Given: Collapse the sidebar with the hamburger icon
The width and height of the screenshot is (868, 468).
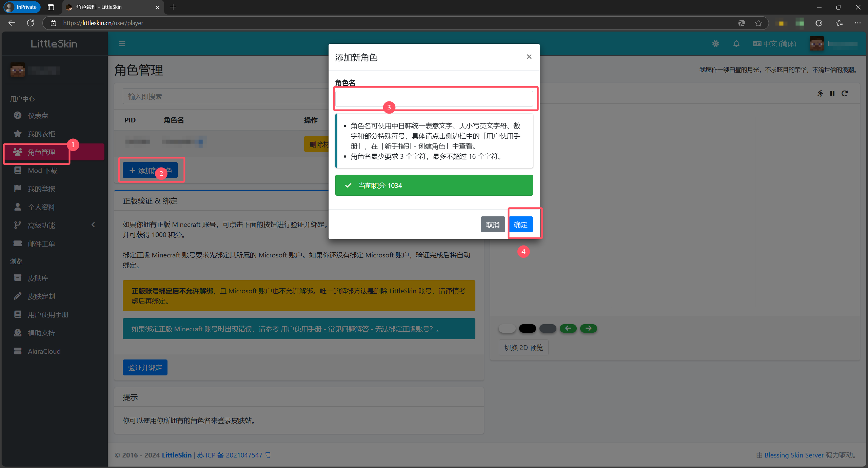Looking at the screenshot, I should pyautogui.click(x=122, y=43).
